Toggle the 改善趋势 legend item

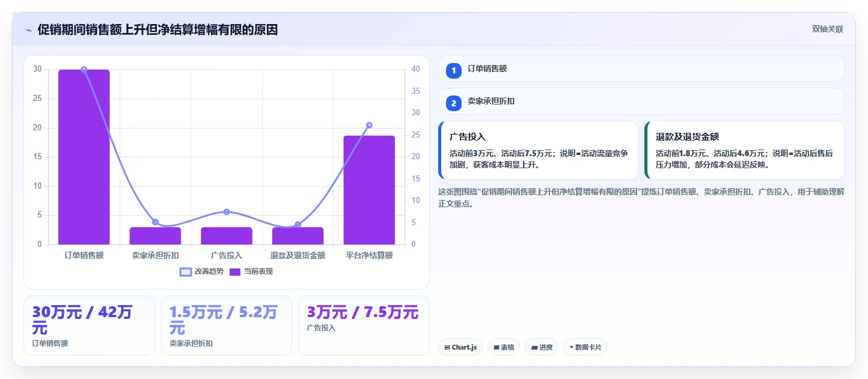(x=201, y=271)
